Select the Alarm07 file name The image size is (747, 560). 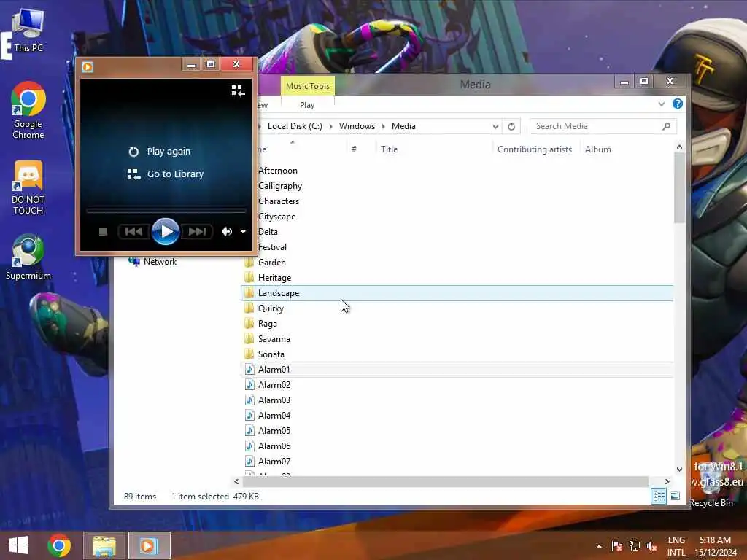pos(274,461)
